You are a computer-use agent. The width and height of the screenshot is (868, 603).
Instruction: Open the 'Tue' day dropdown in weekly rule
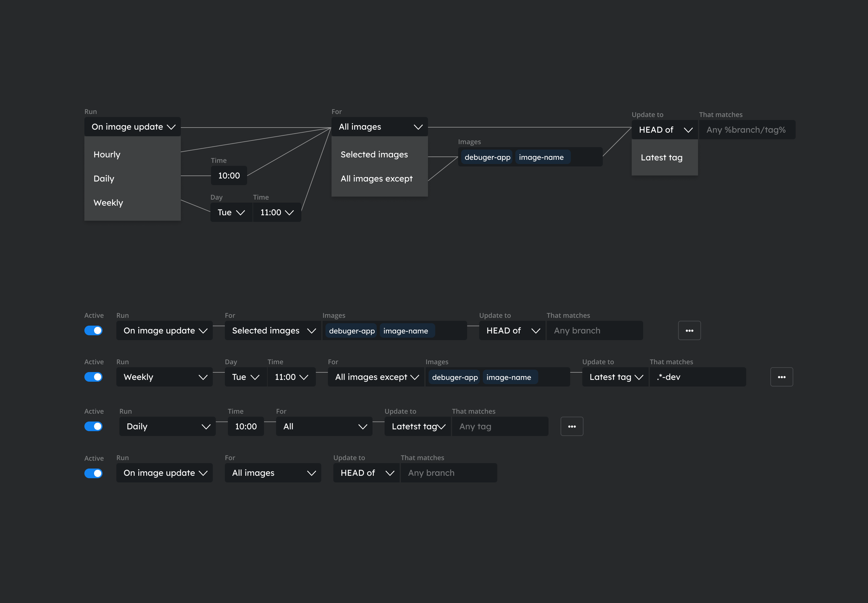pos(245,377)
